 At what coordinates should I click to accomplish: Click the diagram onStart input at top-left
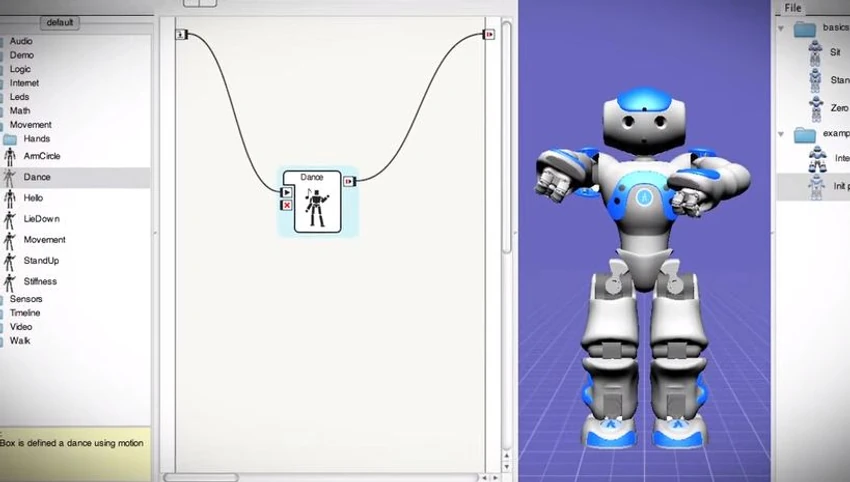coord(182,35)
